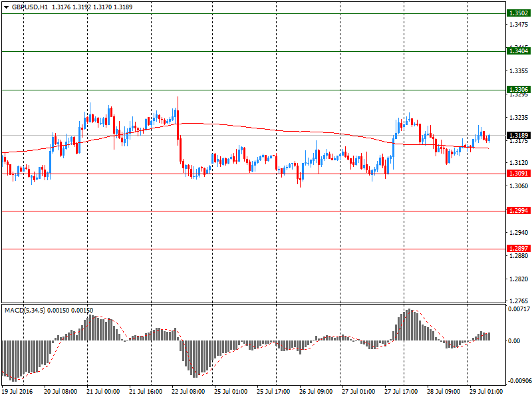Click the MACD(5,34,5) indicator label
Image resolution: width=532 pixels, height=399 pixels.
pos(25,311)
